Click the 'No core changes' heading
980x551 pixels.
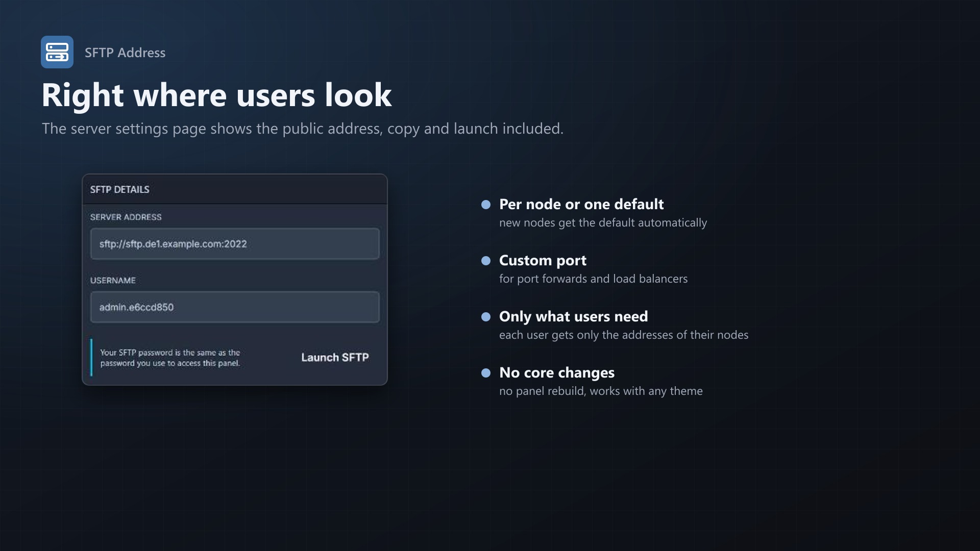tap(557, 373)
